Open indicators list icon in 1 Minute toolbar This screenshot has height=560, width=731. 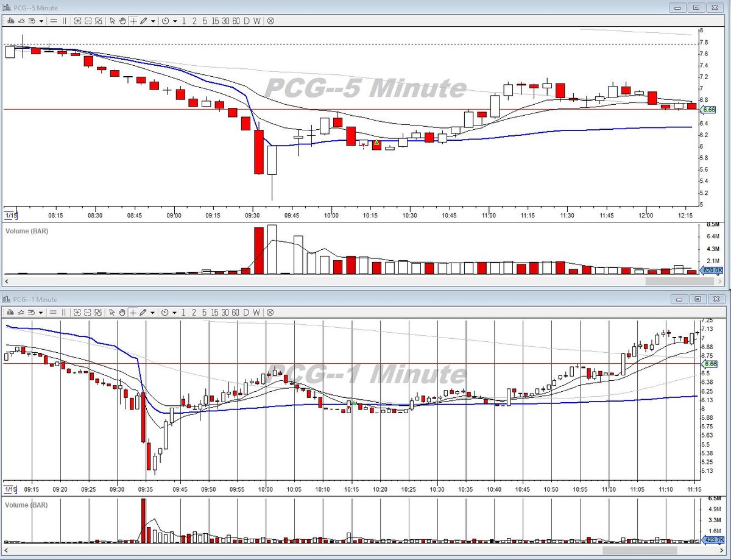32,312
